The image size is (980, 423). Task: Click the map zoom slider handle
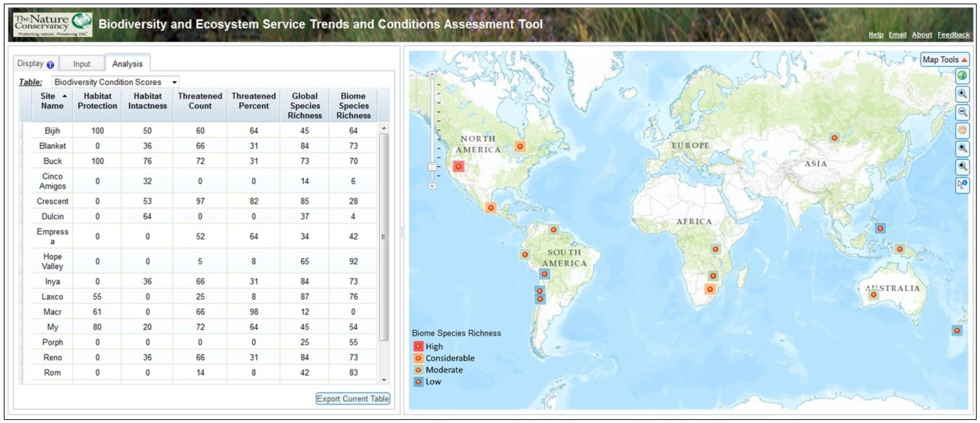tap(432, 166)
